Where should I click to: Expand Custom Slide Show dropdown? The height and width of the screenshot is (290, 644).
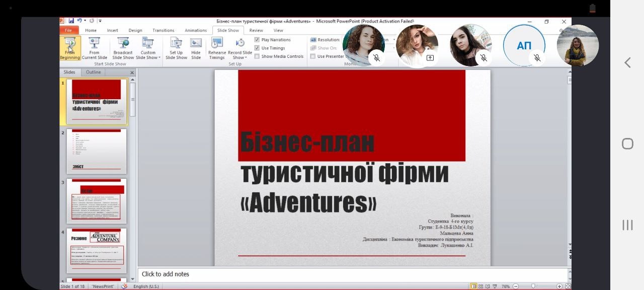[x=148, y=54]
